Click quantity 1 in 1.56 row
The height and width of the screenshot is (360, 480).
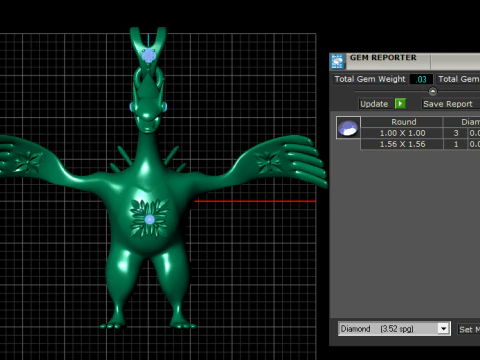point(456,144)
